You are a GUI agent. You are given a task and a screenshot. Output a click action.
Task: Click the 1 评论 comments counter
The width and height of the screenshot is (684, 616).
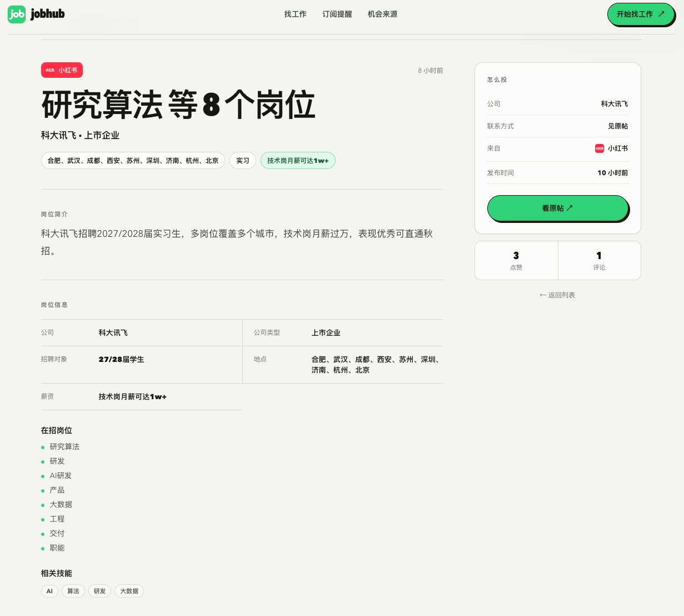click(599, 260)
